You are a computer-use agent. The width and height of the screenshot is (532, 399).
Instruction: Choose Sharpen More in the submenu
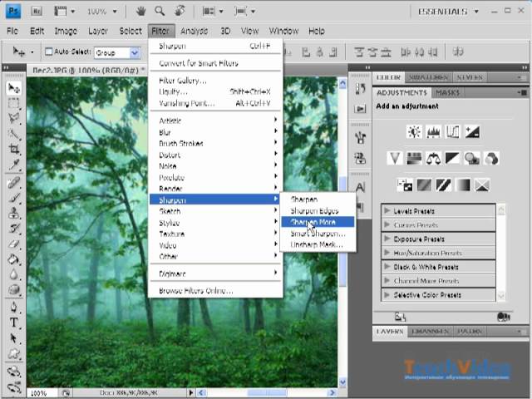[x=318, y=222]
